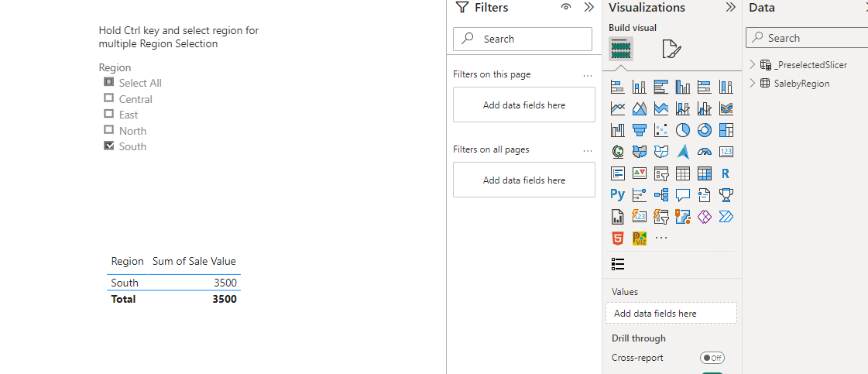868x374 pixels.
Task: Pick the Clustered bar chart visual
Action: 661,87
